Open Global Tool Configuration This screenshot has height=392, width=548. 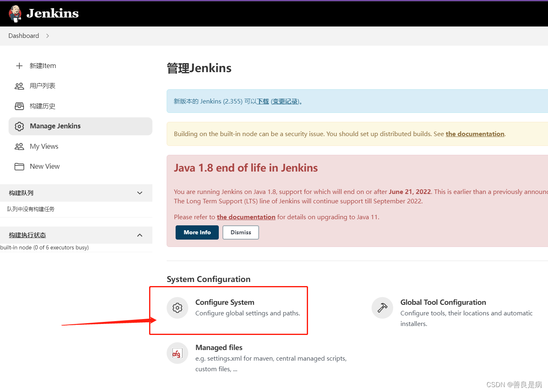pos(443,302)
